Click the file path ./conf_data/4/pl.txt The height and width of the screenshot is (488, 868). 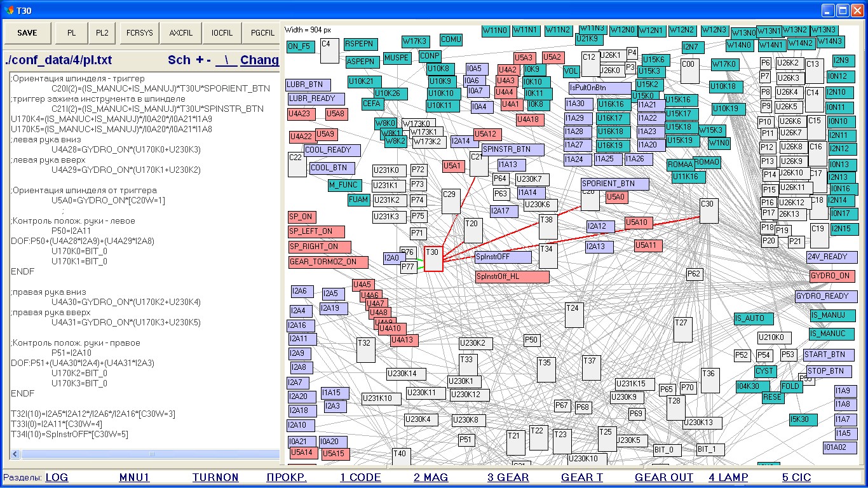[x=58, y=60]
